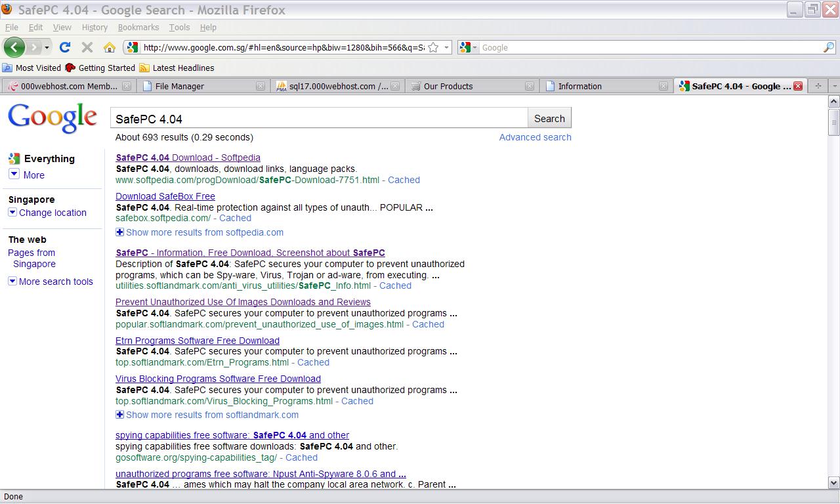Reload the page with the Refresh icon

pyautogui.click(x=64, y=47)
